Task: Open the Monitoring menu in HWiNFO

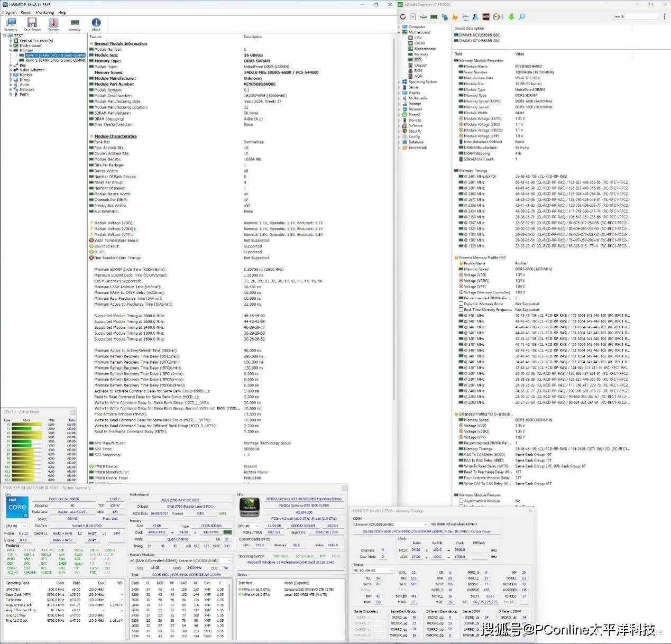Action: click(x=44, y=12)
